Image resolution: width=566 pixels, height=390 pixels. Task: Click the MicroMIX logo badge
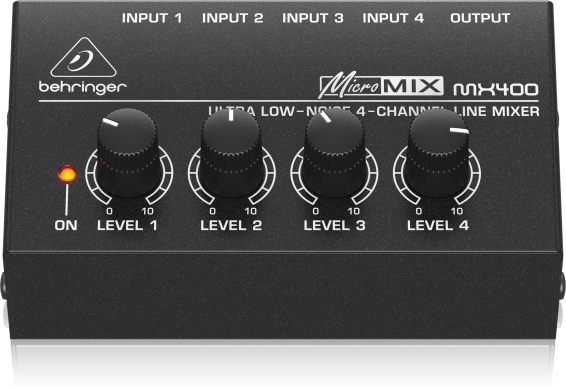[x=381, y=86]
